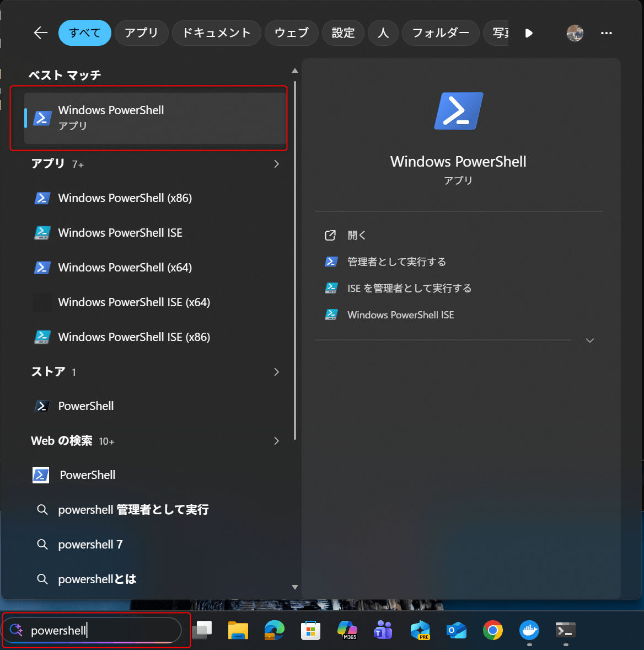Switch to the ドキュメント filter tab
Image resolution: width=644 pixels, height=650 pixels.
coord(216,33)
